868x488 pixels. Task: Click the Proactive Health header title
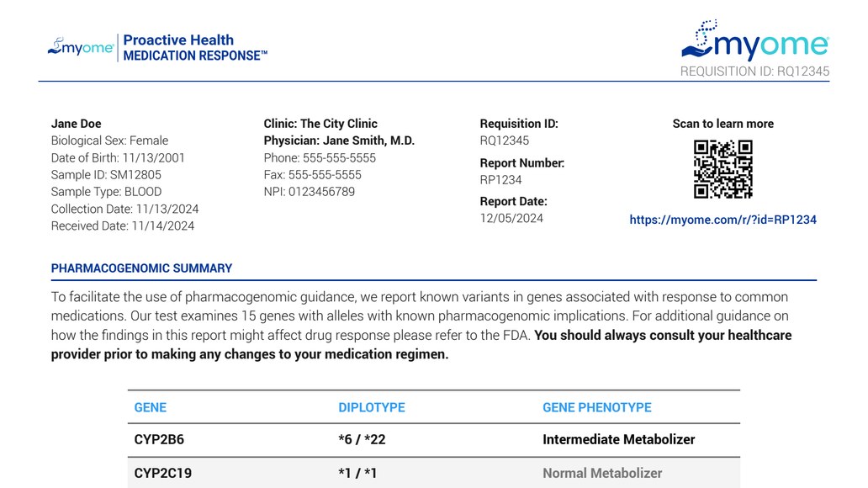(178, 40)
